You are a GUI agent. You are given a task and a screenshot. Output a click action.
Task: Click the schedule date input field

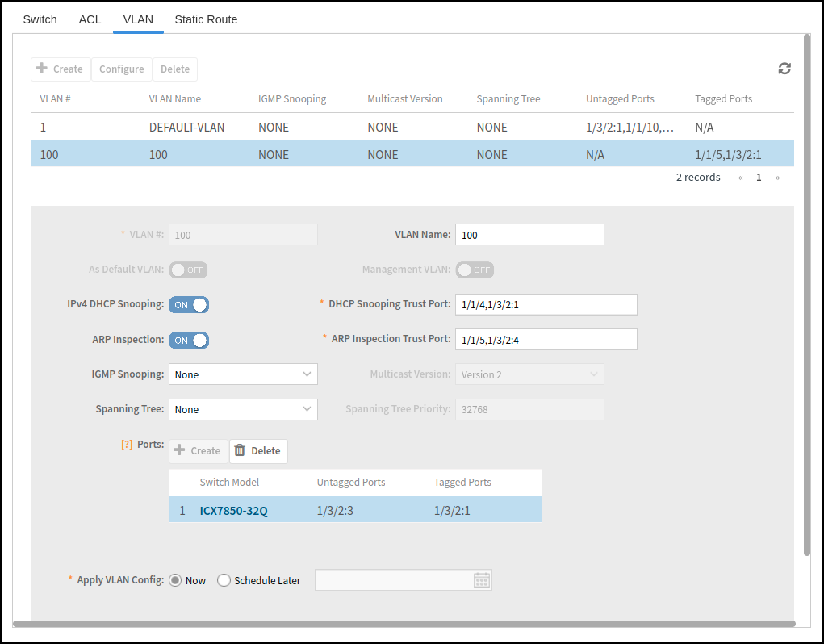(403, 580)
